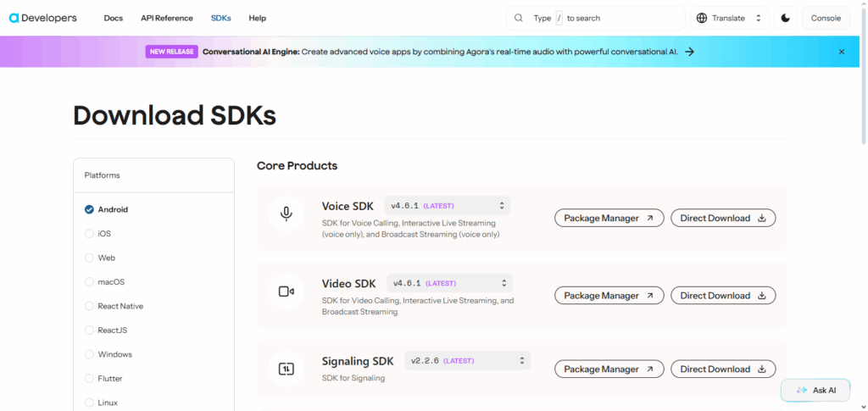Click the search input field

coord(596,19)
